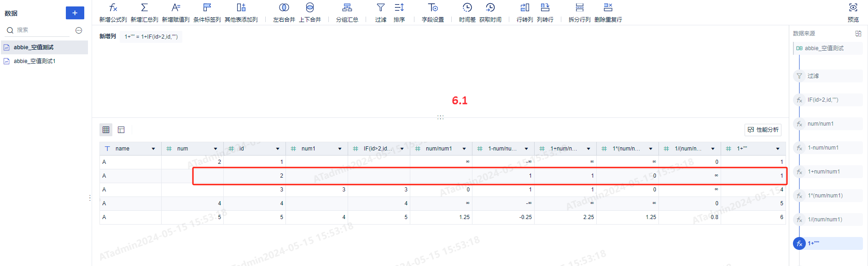868x266 pixels.
Task: Select the 新增赋值列 assignment column tool
Action: coord(175,12)
